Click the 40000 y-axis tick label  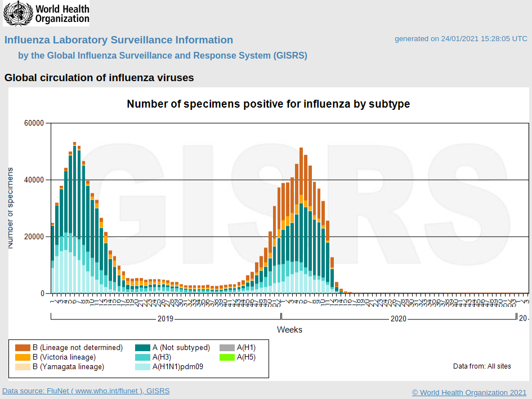pos(34,180)
